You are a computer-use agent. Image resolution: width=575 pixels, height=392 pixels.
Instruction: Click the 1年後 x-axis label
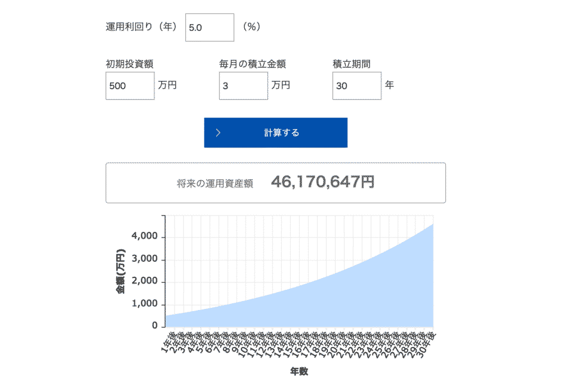pyautogui.click(x=168, y=343)
